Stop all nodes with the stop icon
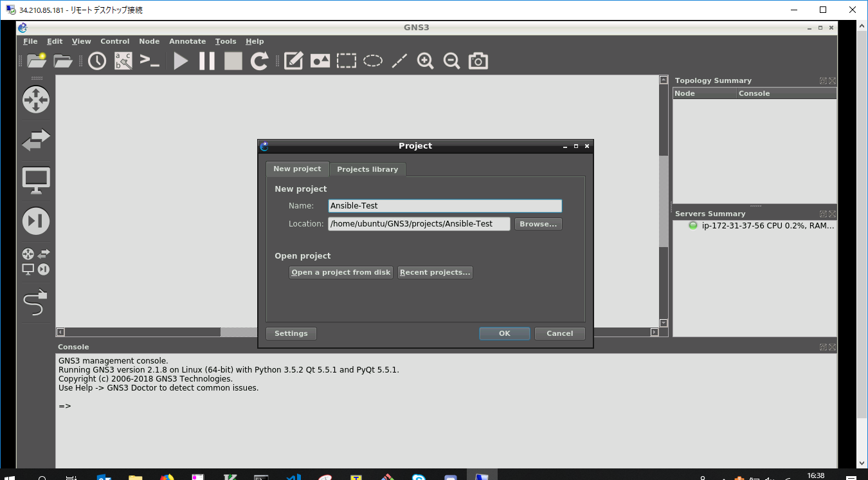 tap(233, 60)
